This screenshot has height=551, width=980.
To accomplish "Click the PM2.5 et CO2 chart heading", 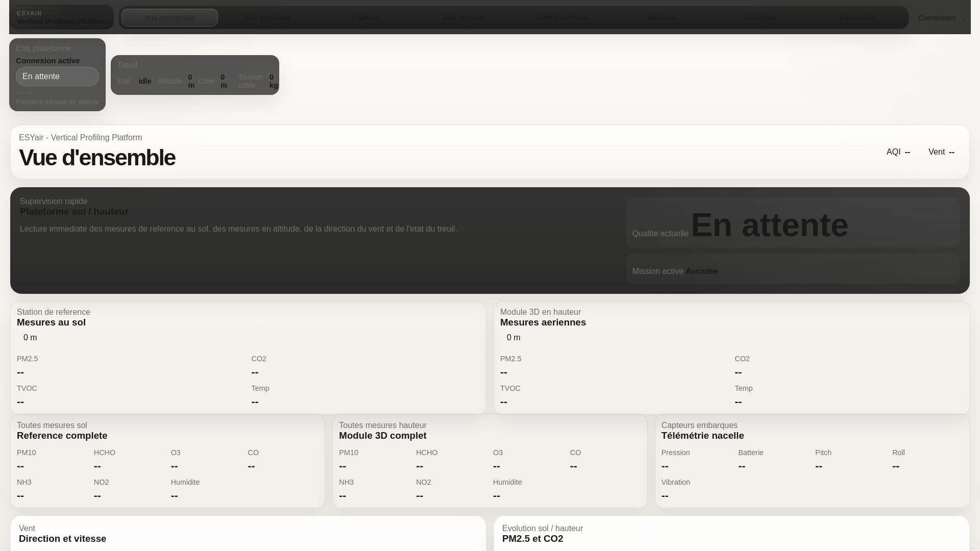I will [533, 539].
